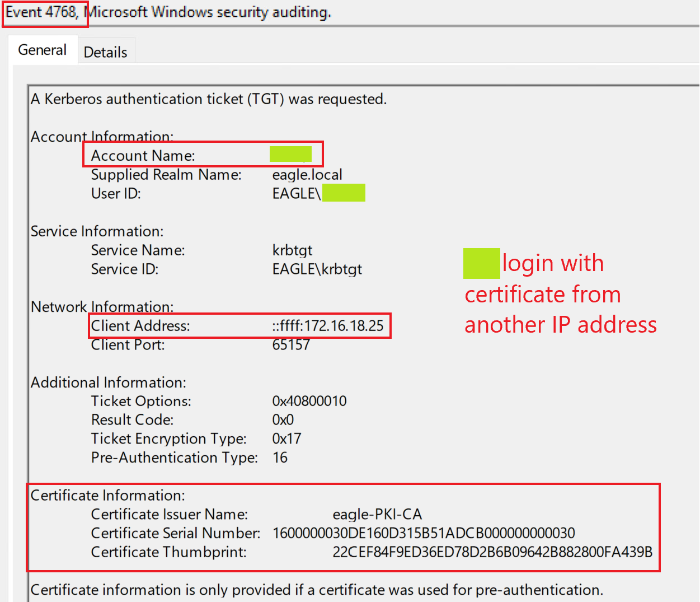The width and height of the screenshot is (700, 602).
Task: Switch to the General tab
Action: (43, 50)
